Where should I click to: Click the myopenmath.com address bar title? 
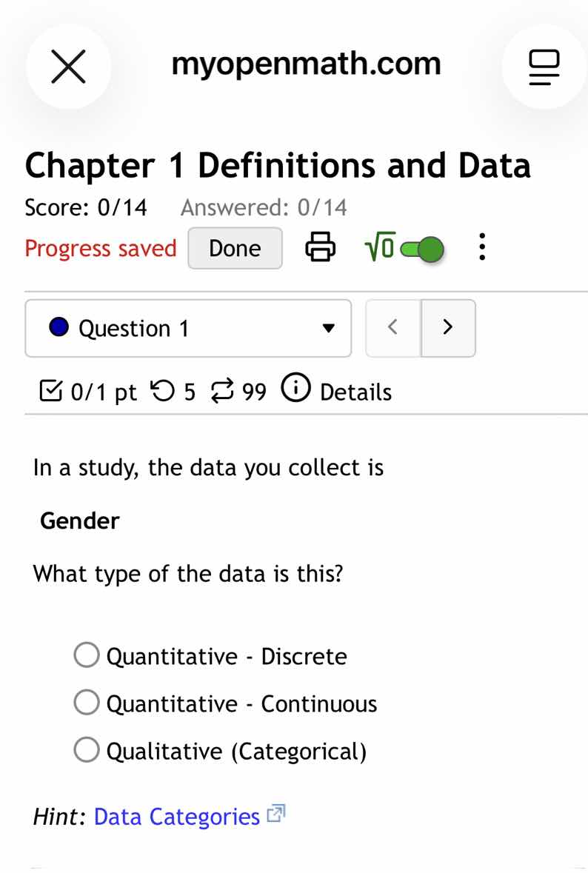(305, 64)
